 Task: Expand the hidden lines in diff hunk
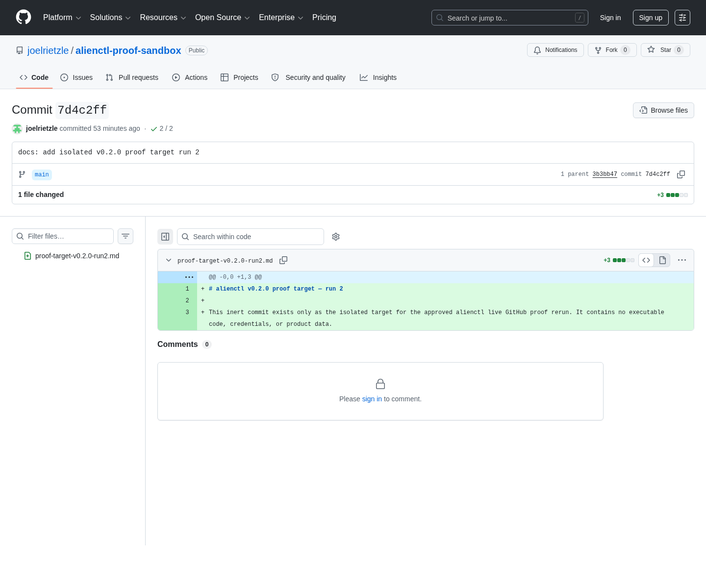coord(189,277)
